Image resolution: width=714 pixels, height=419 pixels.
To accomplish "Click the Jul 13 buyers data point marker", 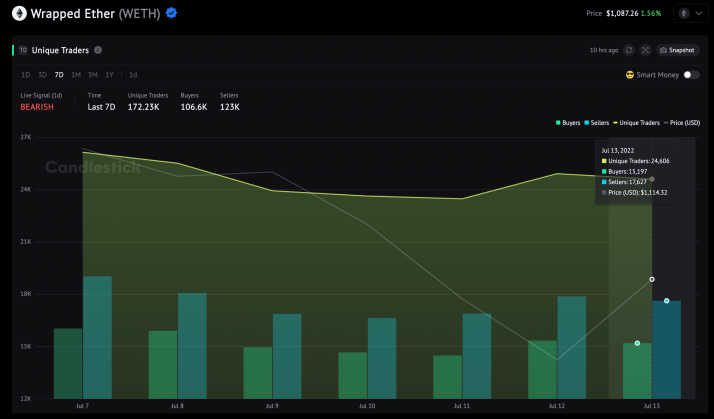I will click(x=637, y=343).
